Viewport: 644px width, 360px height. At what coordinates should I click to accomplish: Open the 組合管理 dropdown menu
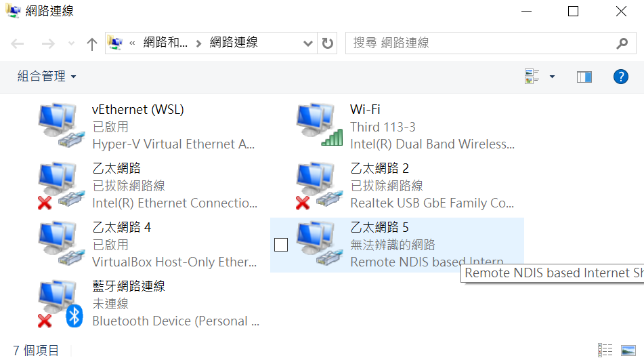(x=47, y=76)
